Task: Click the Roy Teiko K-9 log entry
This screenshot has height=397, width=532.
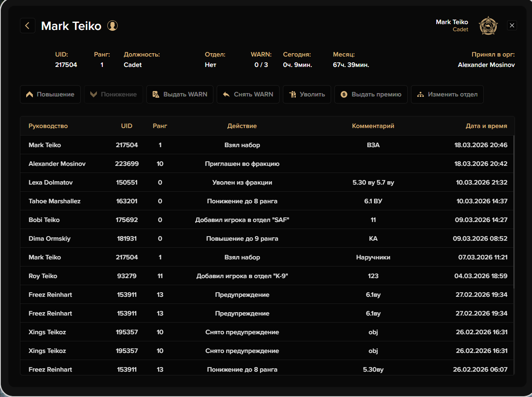Action: 242,276
